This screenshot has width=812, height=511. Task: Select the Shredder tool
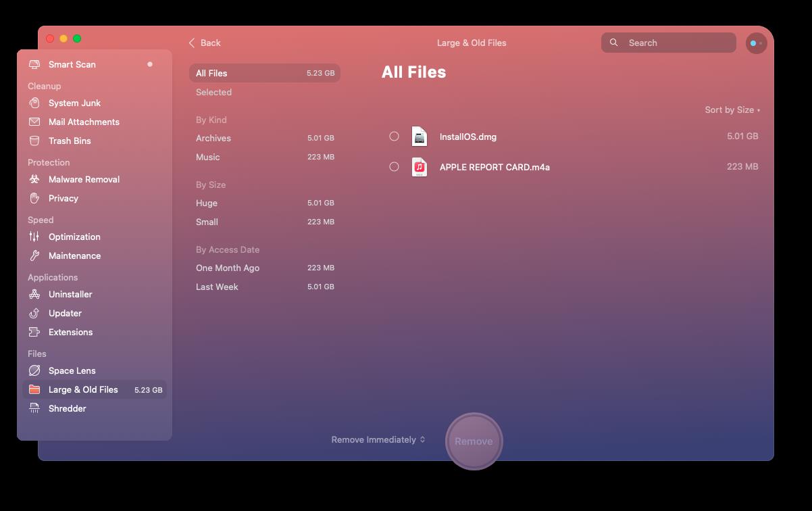coord(67,408)
